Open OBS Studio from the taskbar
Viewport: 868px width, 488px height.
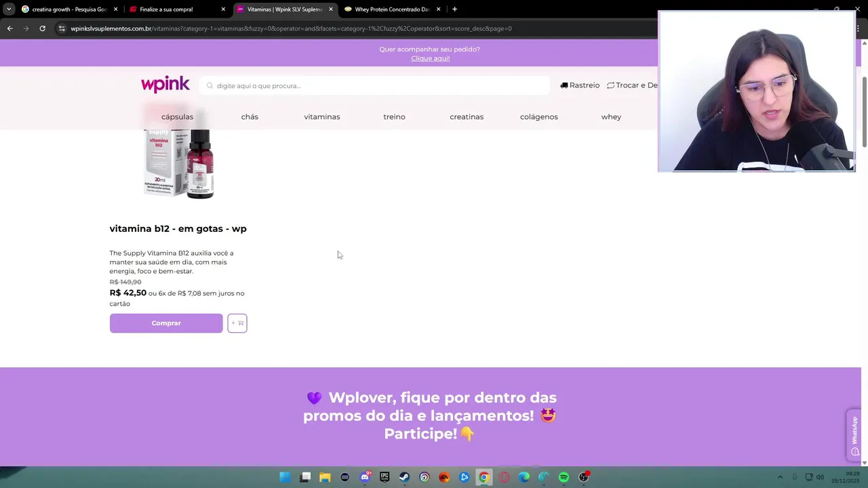[x=583, y=477]
